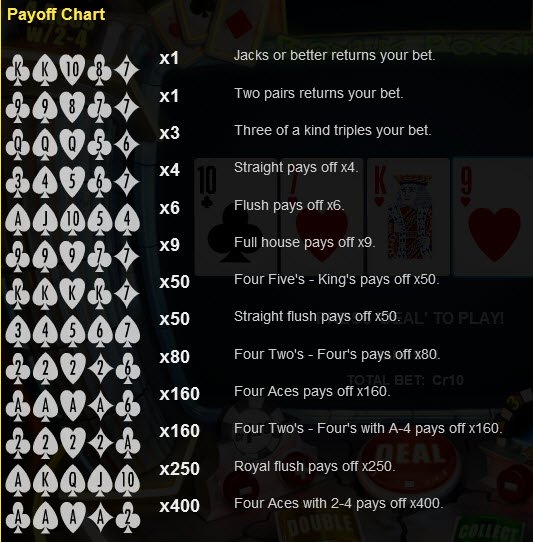Click the 10 of clubs dealt card

[x=236, y=217]
